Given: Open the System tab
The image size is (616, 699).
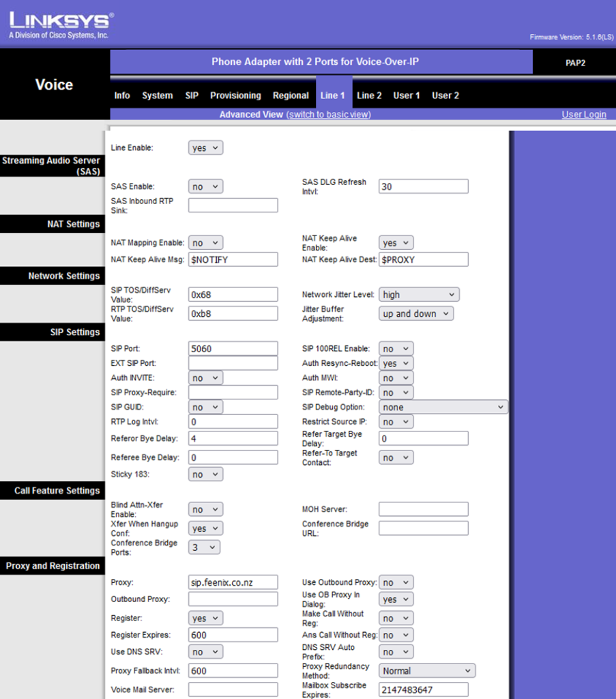Looking at the screenshot, I should click(157, 96).
